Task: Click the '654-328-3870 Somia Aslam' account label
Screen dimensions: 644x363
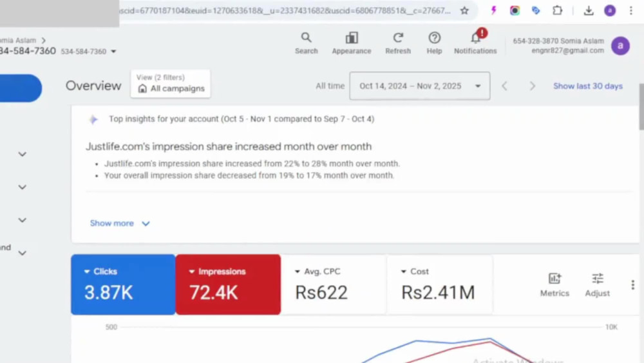Action: (558, 41)
